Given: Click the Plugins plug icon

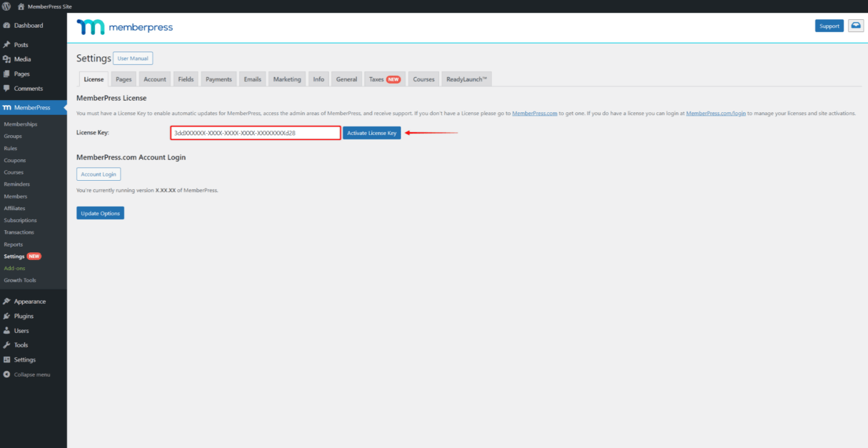Looking at the screenshot, I should [6, 316].
